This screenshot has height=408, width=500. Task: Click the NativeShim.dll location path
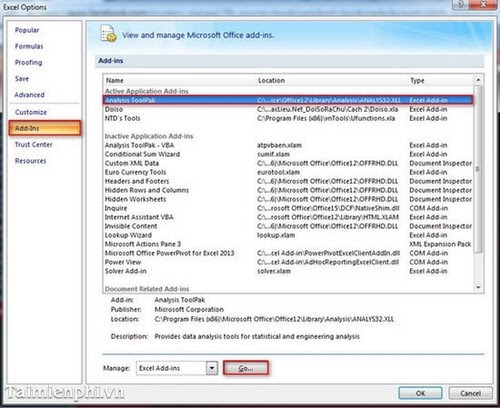pos(328,208)
